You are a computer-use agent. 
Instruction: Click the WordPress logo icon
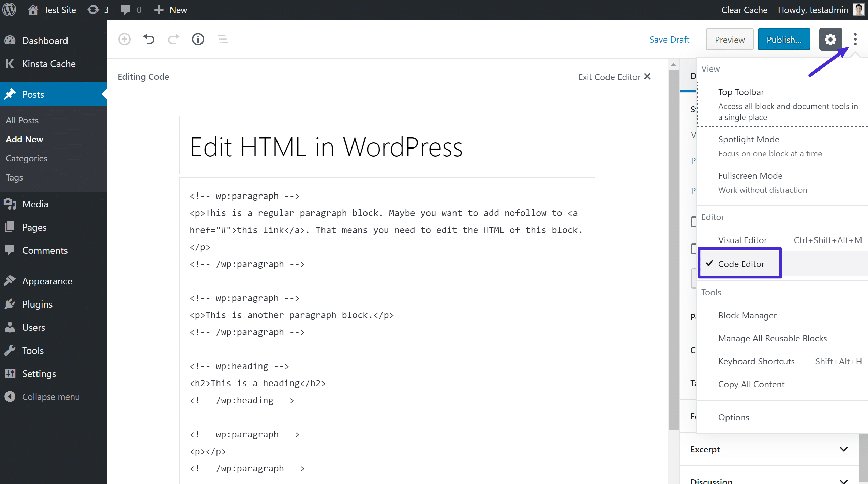10,10
